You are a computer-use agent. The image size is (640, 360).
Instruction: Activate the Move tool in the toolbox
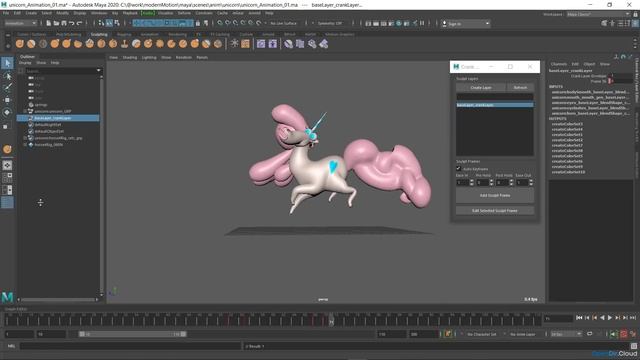click(7, 100)
